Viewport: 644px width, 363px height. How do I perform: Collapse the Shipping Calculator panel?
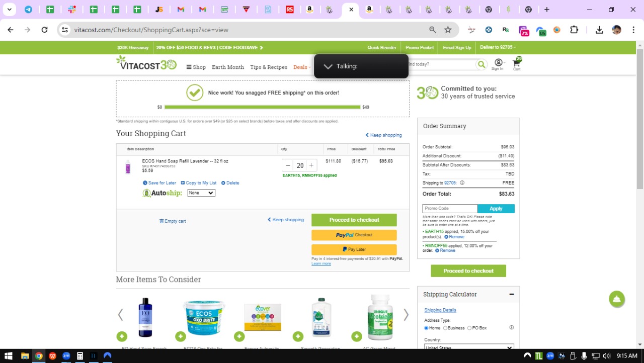[x=512, y=295]
